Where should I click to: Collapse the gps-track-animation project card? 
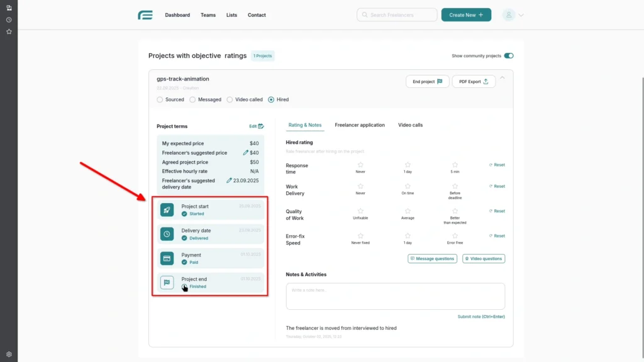pos(502,79)
